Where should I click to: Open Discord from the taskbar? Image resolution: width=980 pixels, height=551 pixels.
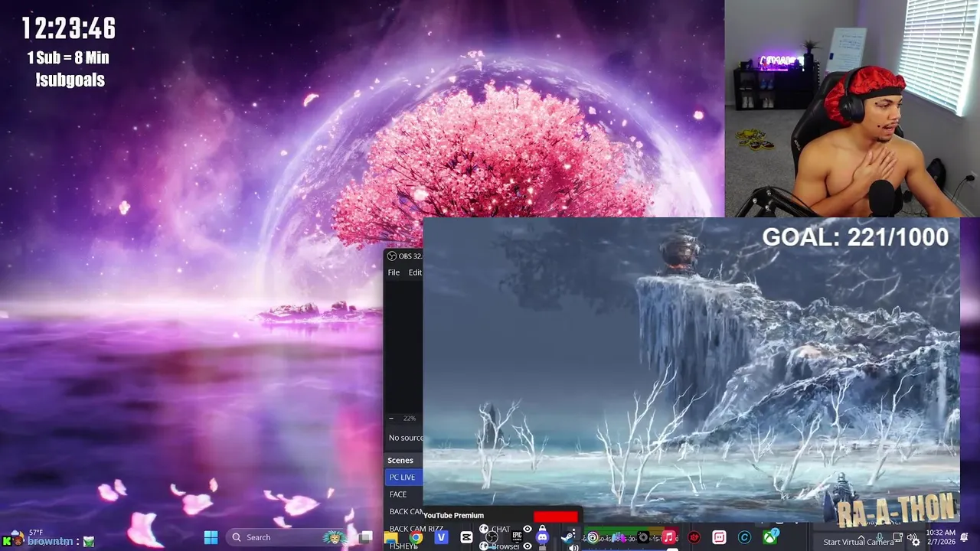point(542,538)
